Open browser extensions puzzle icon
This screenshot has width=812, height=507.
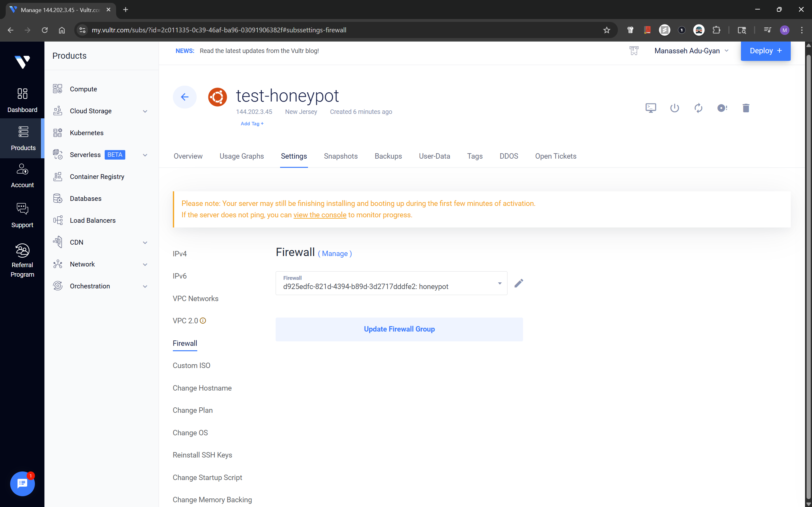tap(716, 30)
